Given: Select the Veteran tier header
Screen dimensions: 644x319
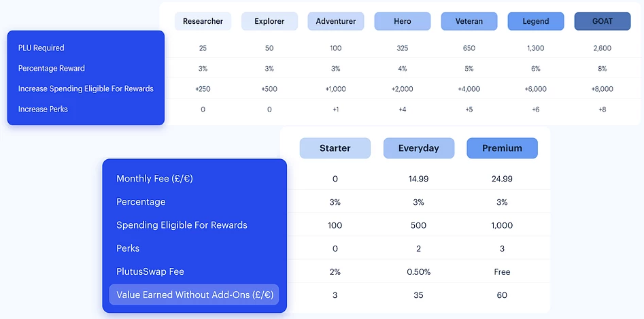Looking at the screenshot, I should click(469, 21).
